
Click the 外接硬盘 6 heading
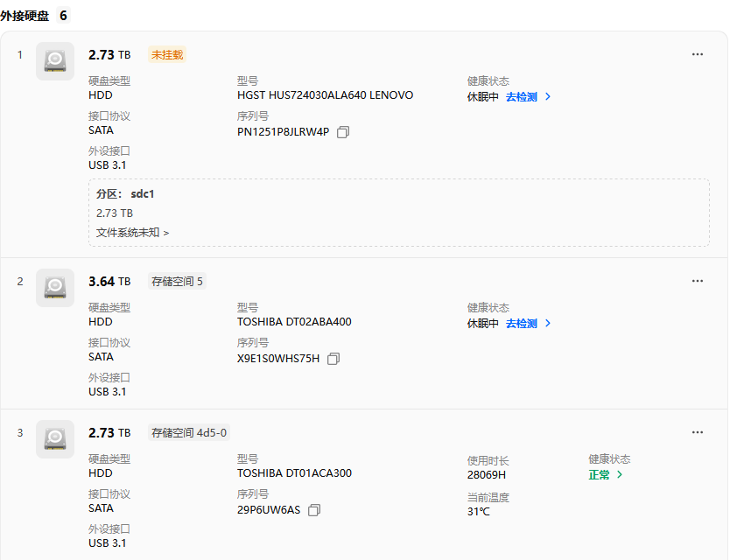click(x=31, y=15)
